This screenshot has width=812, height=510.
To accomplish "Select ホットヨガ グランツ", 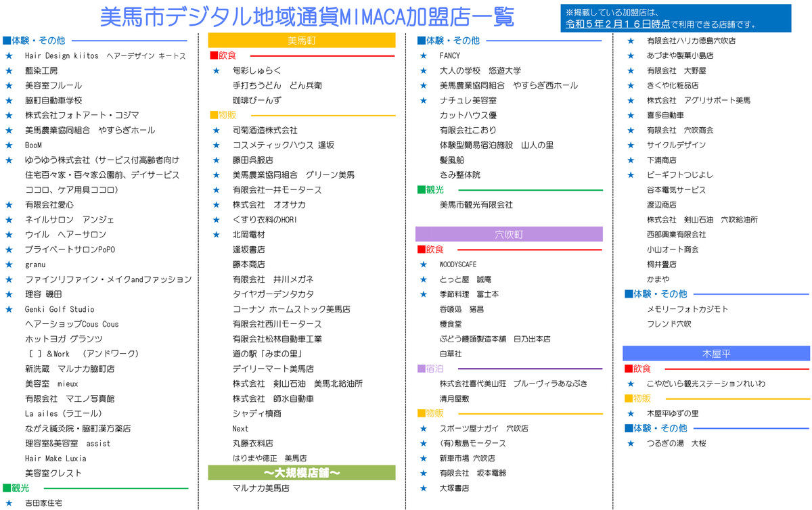I will pos(64,339).
